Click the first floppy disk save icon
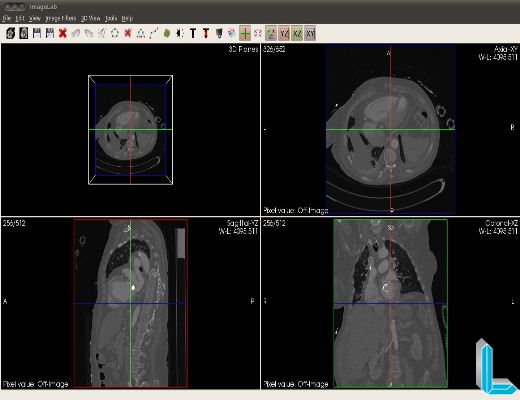520x400 pixels. [x=37, y=33]
